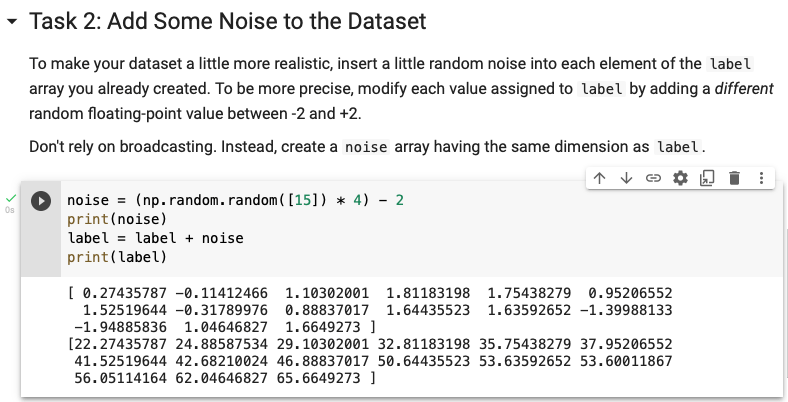
Task: Copy link to this cell
Action: tap(653, 179)
